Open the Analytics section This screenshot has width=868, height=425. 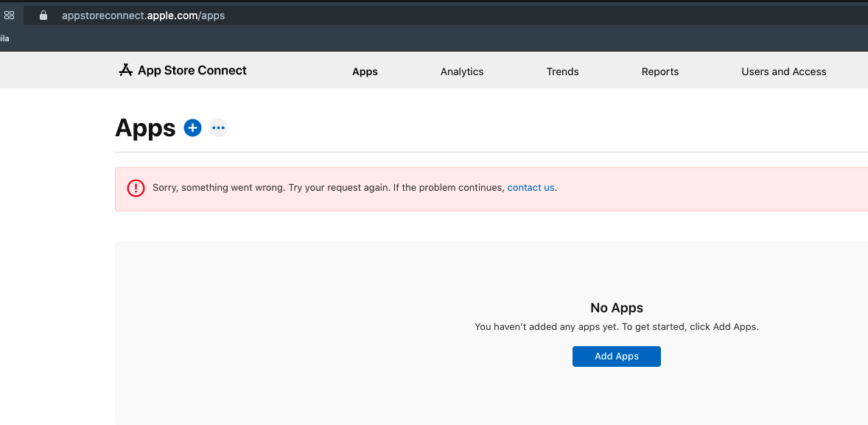coord(462,71)
